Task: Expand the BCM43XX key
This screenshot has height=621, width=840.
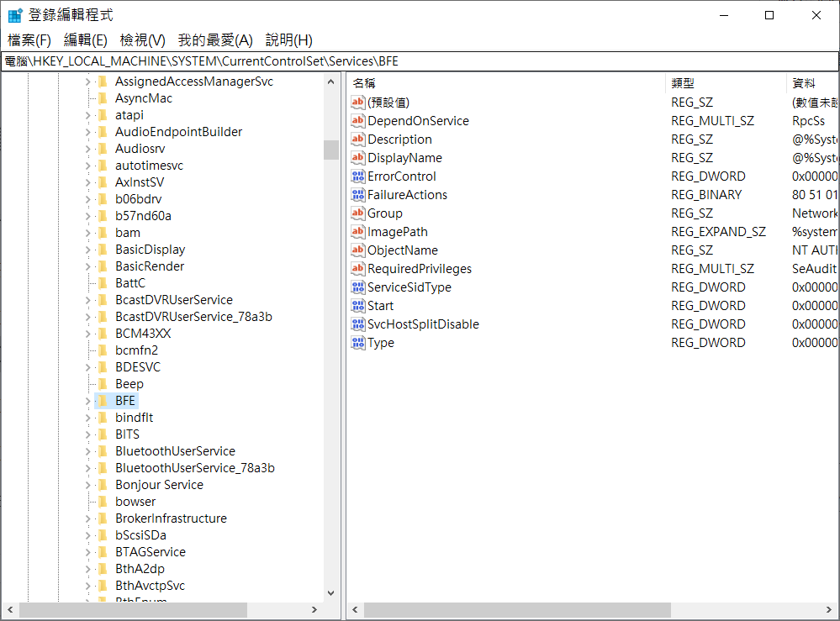Action: point(87,334)
